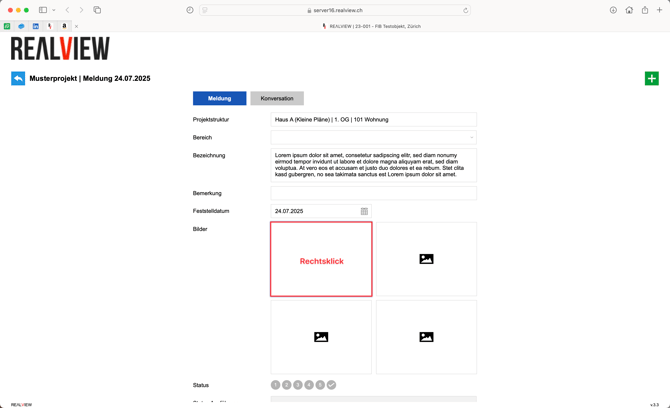Click the last image placeholder in the second row
The image size is (670, 408).
pos(426,337)
